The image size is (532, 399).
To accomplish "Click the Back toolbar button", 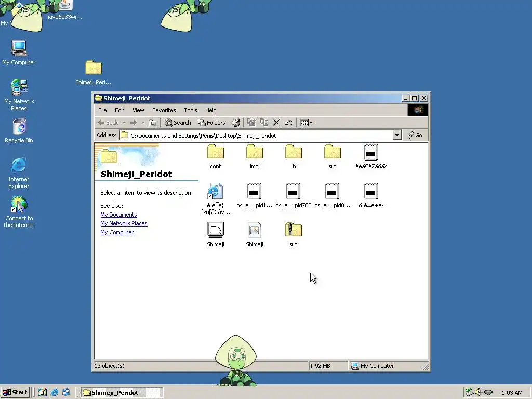I will (x=108, y=123).
